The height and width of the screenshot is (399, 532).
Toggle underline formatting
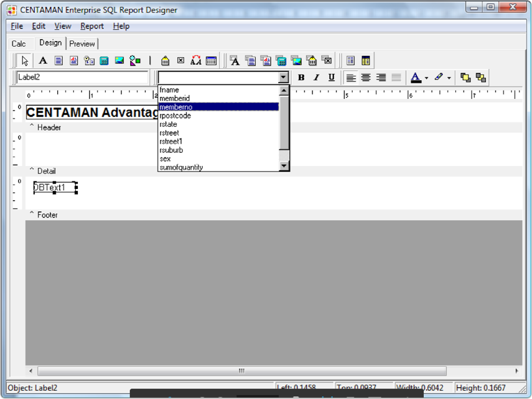pyautogui.click(x=331, y=77)
